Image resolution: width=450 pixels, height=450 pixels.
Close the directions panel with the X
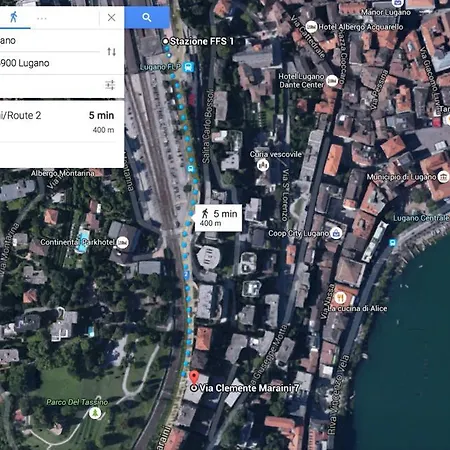point(112,17)
